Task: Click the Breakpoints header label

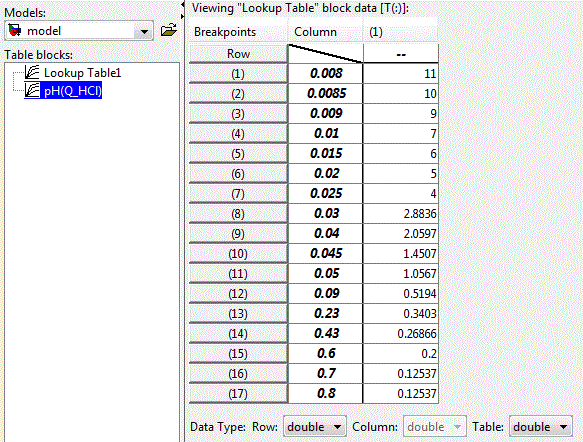Action: click(x=225, y=32)
